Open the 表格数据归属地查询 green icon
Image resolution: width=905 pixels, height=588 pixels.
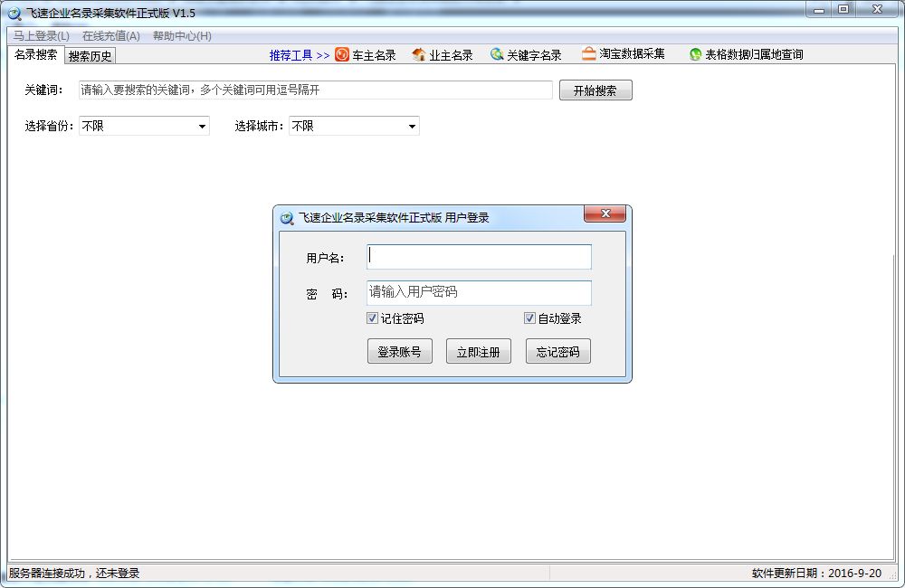[x=695, y=54]
